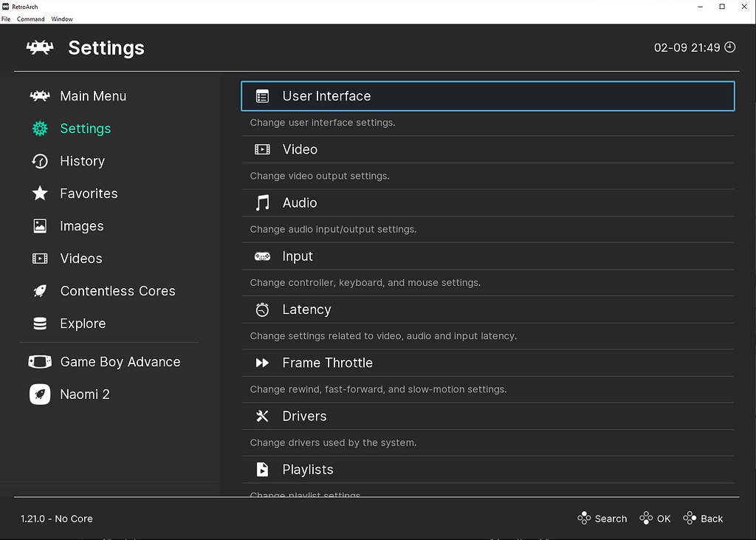
Task: Click the OK button prompt icon
Action: pos(646,519)
